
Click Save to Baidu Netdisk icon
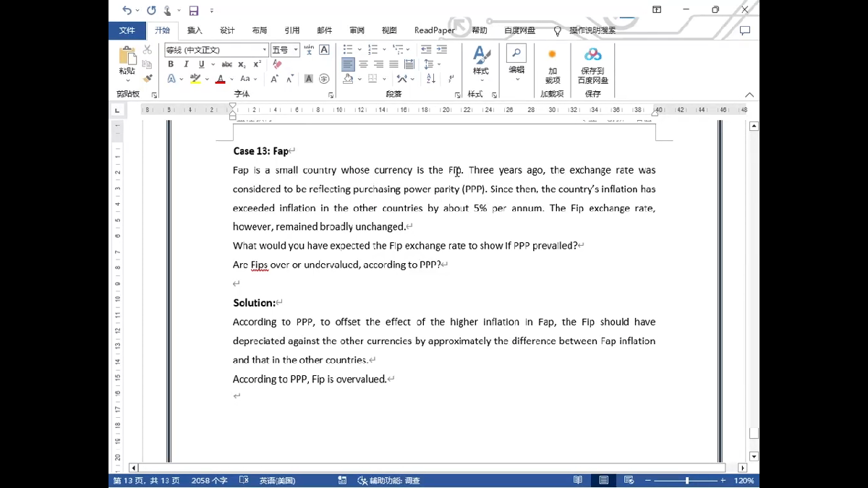point(592,64)
